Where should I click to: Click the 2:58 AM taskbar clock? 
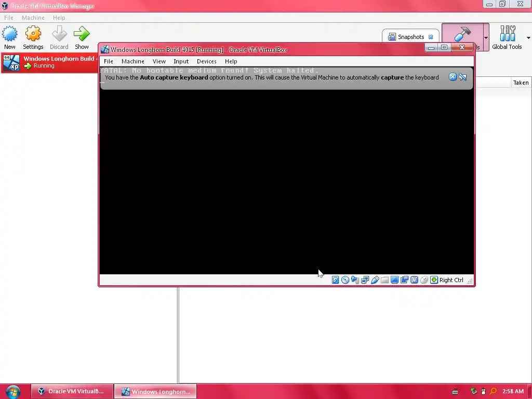[x=513, y=391]
